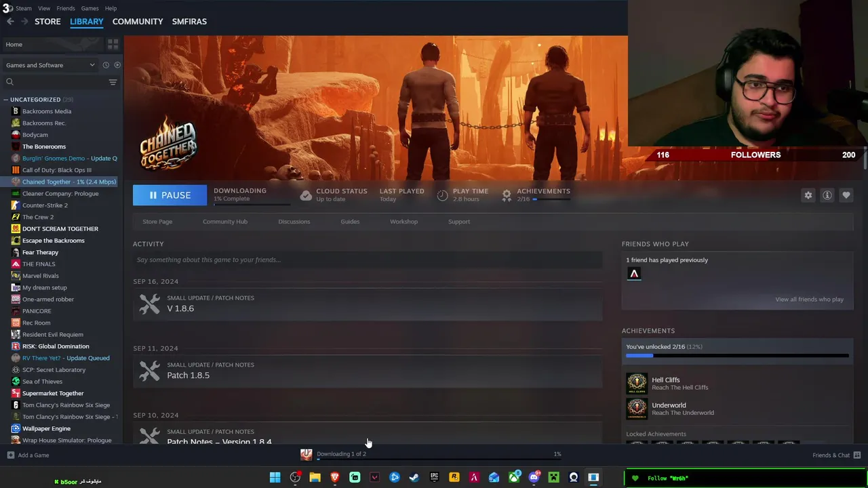Image resolution: width=868 pixels, height=488 pixels.
Task: Click the search magnifier icon
Action: (9, 82)
